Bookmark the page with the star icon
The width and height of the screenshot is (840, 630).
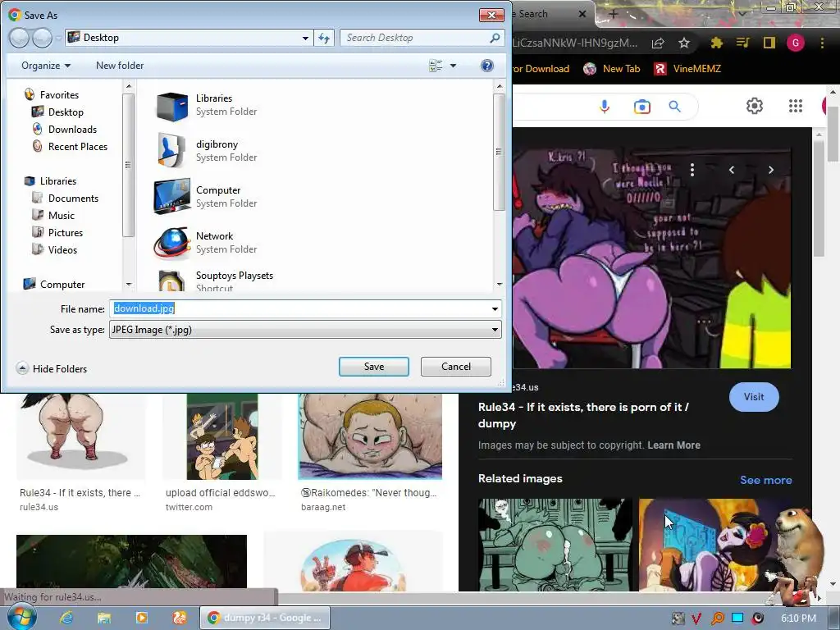point(684,43)
